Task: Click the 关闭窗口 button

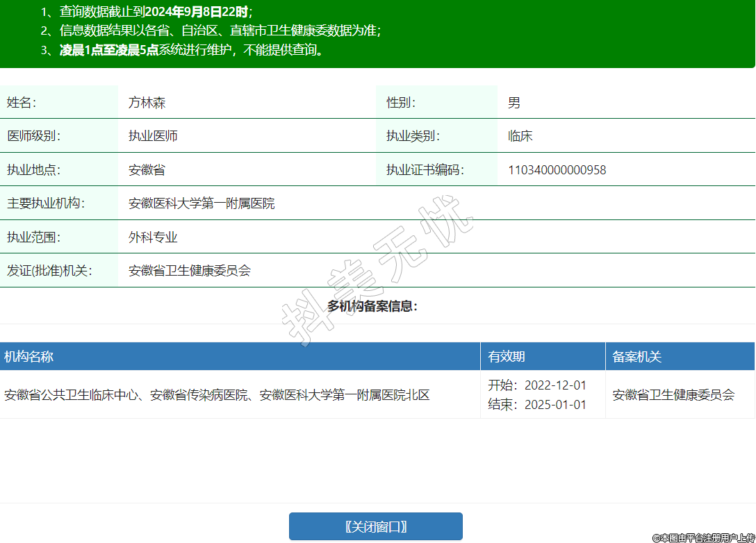Action: 375,527
